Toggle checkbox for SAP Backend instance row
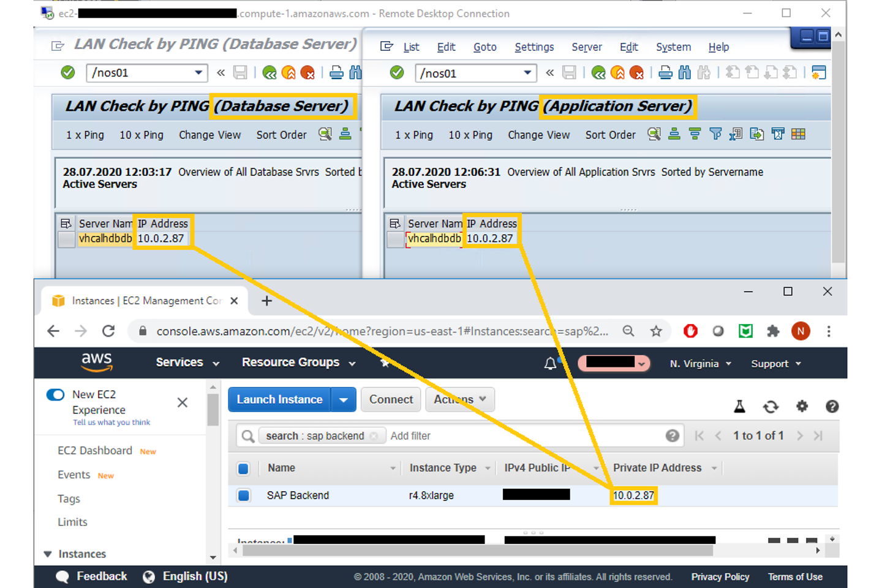 click(x=243, y=496)
